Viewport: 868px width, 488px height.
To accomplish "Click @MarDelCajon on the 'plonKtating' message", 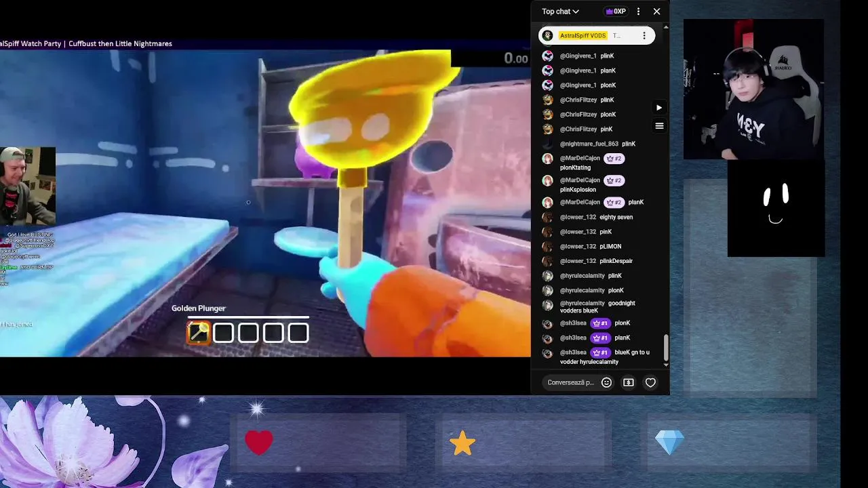I will point(580,159).
